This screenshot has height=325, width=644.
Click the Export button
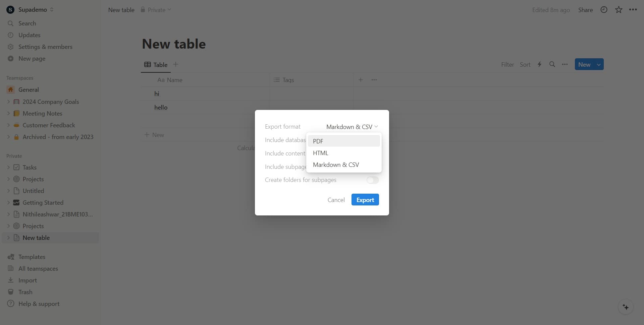tap(365, 199)
